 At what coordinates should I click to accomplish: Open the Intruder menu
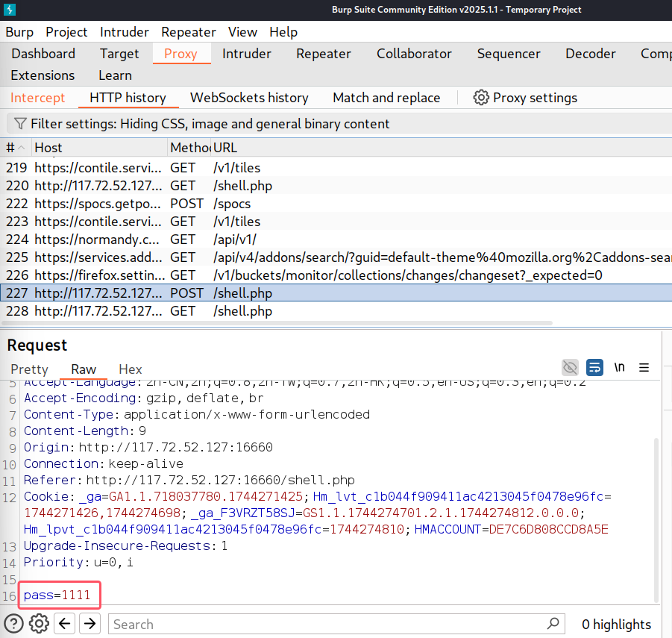[125, 32]
